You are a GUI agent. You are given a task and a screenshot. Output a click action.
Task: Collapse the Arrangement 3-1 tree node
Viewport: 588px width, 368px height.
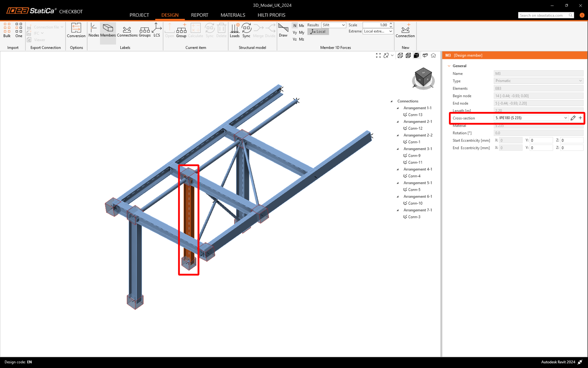point(398,149)
